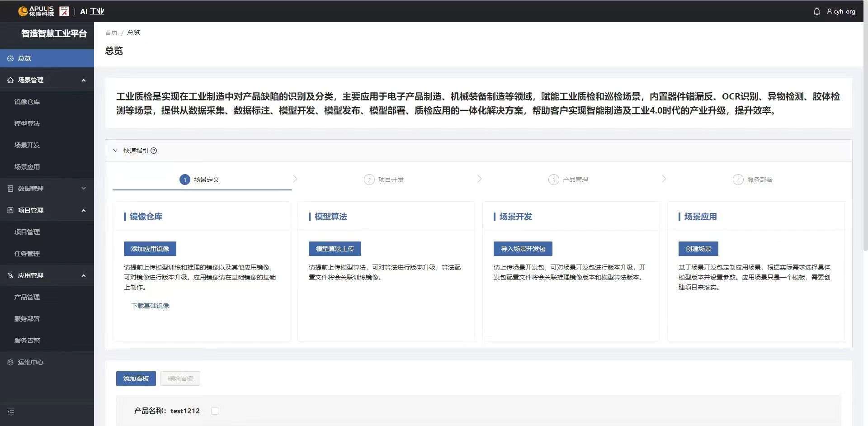Click step 4 circle for 服务部署
The height and width of the screenshot is (426, 868).
pyautogui.click(x=738, y=180)
